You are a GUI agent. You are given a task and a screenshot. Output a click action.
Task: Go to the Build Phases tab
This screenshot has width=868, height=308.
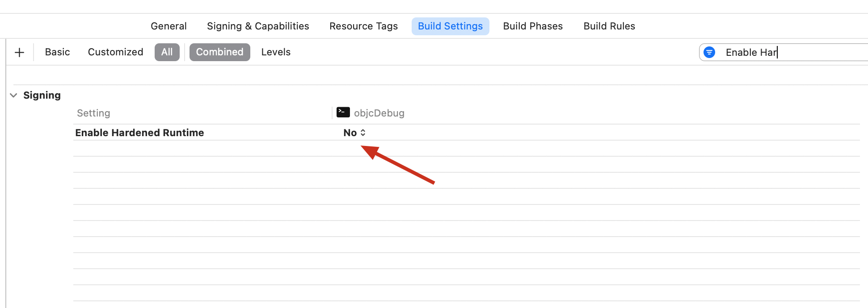533,26
